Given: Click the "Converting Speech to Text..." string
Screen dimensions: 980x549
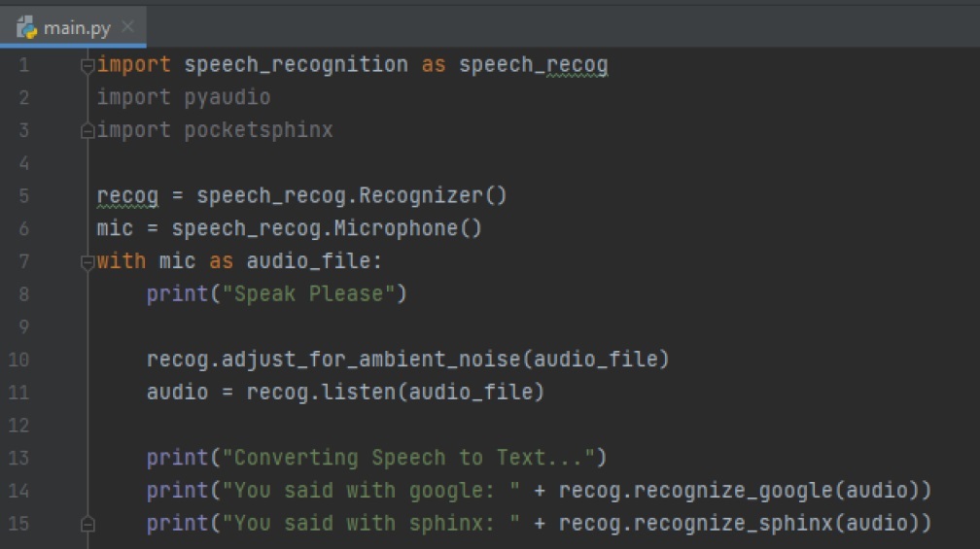Looking at the screenshot, I should pyautogui.click(x=414, y=458).
